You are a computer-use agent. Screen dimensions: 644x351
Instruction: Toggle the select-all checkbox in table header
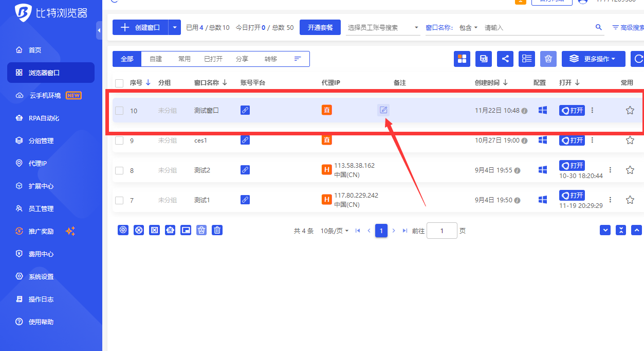pyautogui.click(x=119, y=83)
